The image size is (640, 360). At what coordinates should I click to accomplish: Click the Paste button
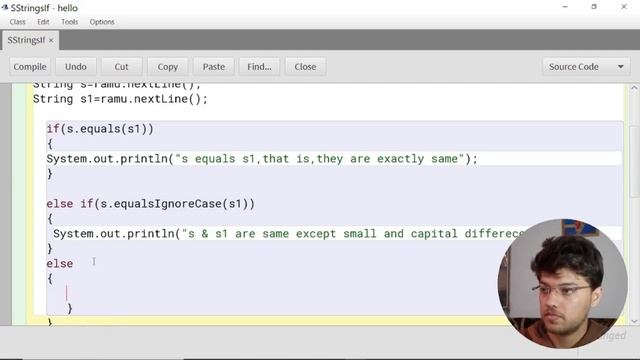(x=214, y=67)
